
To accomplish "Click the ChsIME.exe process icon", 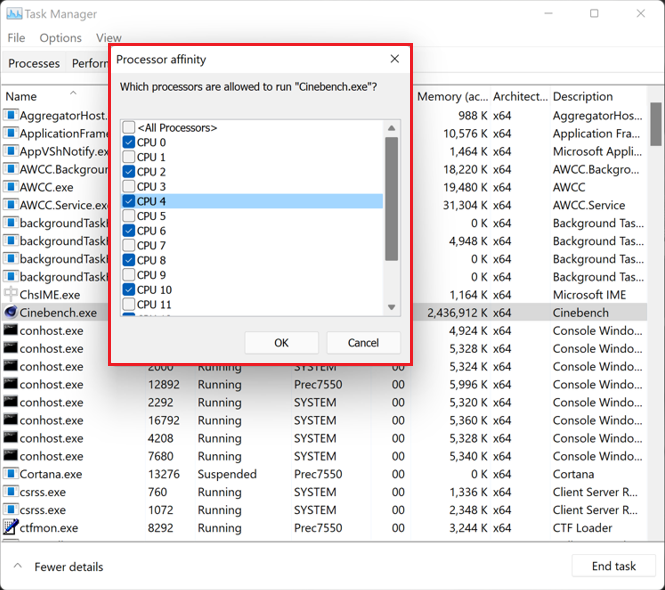I will click(x=11, y=294).
